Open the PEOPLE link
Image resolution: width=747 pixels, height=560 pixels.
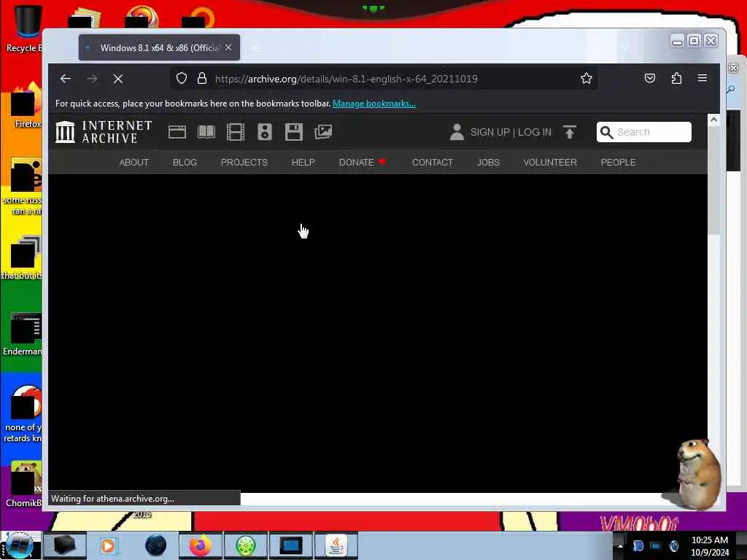619,163
